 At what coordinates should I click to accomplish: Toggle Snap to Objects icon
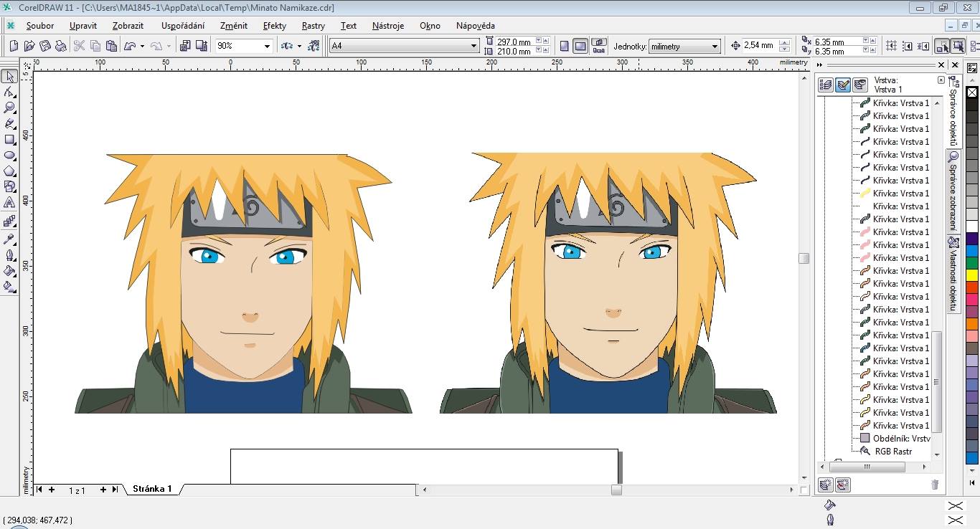[x=925, y=46]
